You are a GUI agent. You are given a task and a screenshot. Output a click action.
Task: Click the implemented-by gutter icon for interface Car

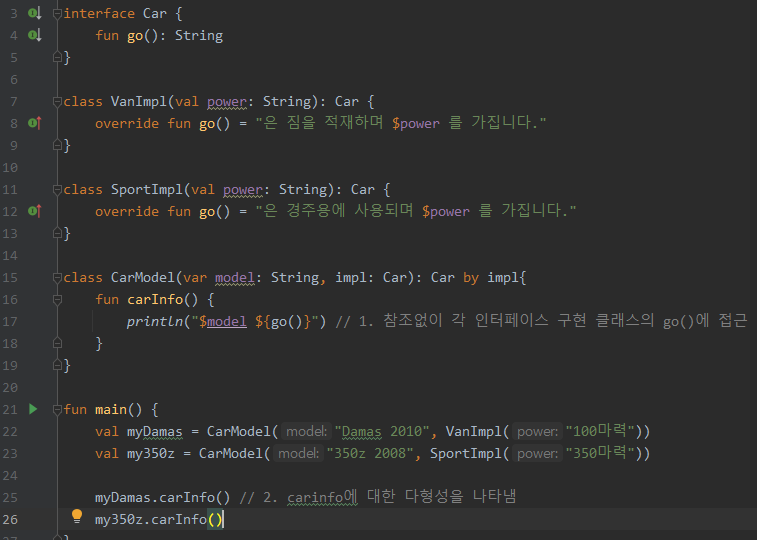point(34,14)
